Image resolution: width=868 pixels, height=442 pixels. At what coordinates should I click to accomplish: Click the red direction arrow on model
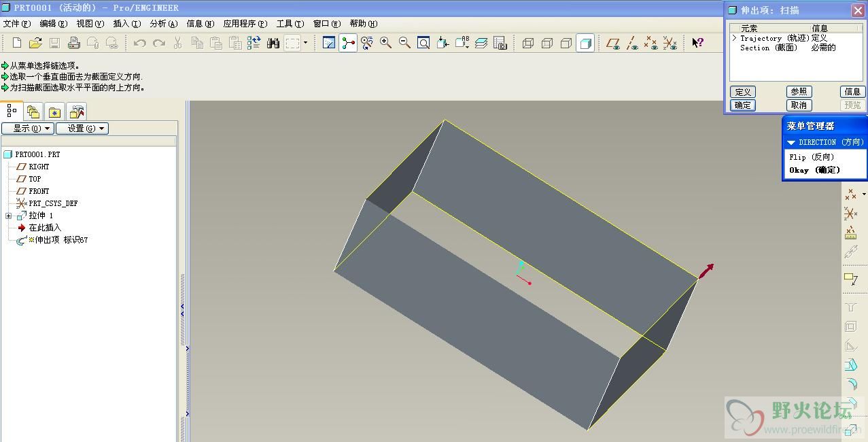[x=706, y=271]
